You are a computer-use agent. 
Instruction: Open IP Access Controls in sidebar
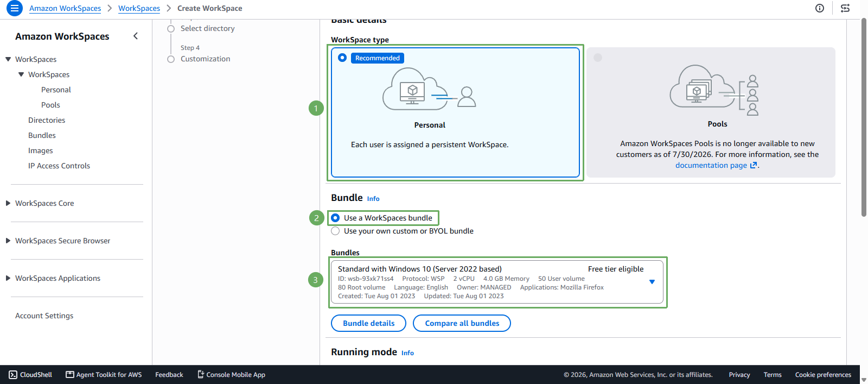[59, 166]
